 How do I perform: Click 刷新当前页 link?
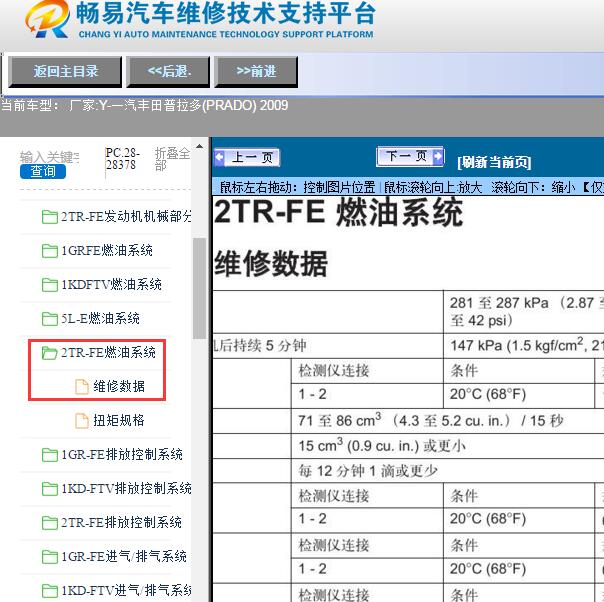pos(494,162)
